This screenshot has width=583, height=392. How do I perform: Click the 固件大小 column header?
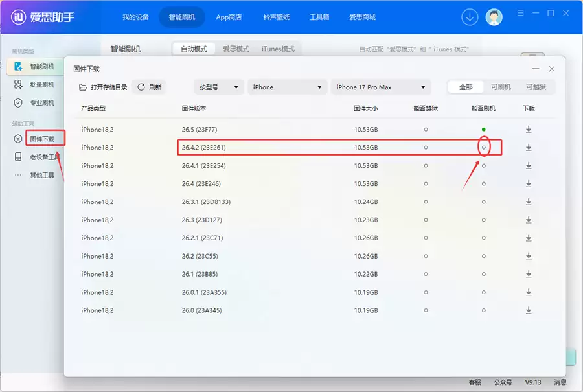[365, 109]
